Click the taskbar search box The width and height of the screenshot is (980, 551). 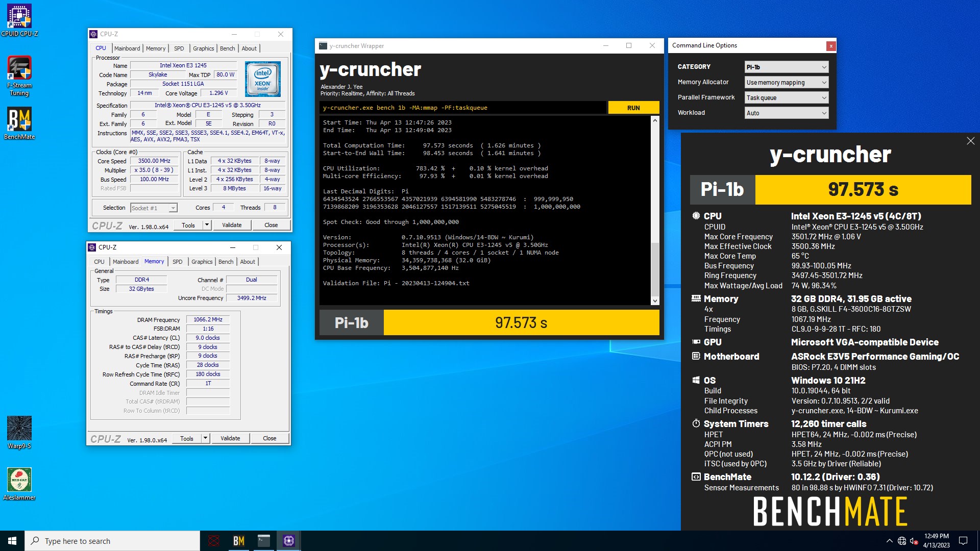pyautogui.click(x=112, y=541)
